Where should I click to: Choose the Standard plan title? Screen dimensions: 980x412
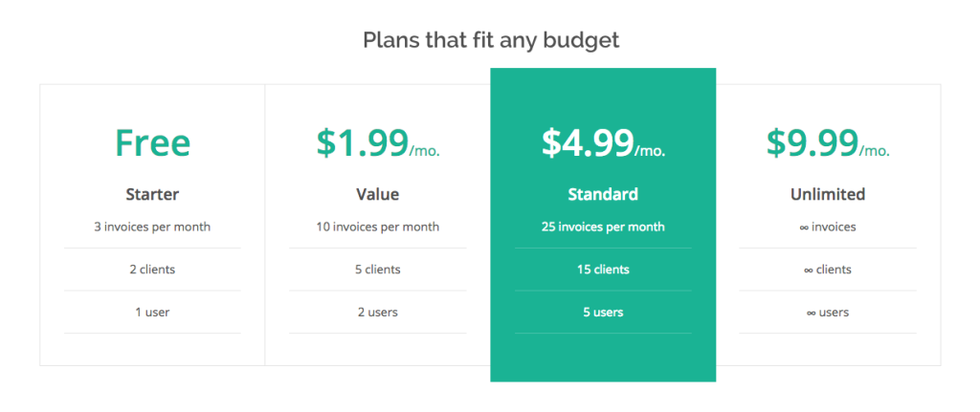[x=603, y=194]
